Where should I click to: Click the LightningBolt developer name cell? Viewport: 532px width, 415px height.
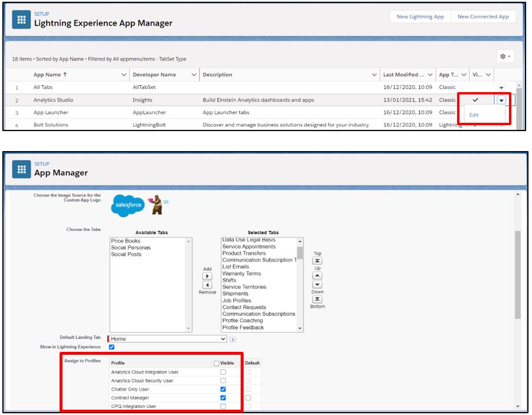tap(149, 125)
